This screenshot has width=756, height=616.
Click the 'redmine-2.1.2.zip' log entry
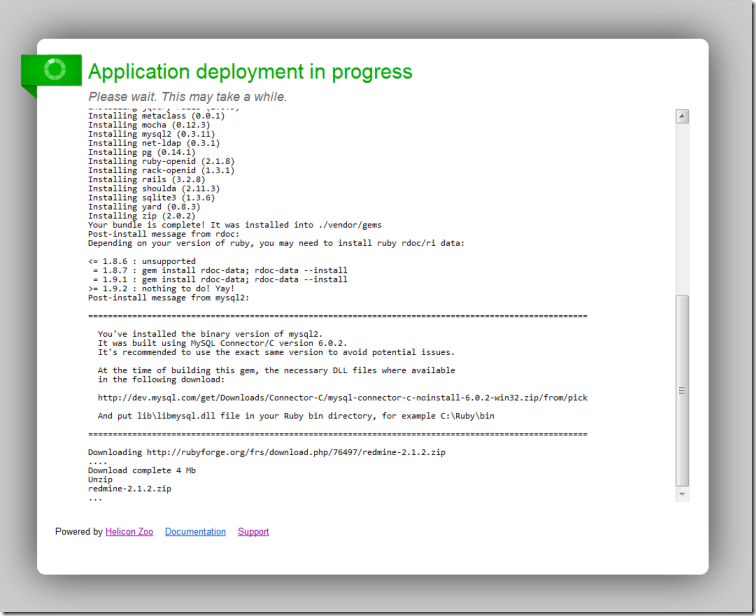tap(129, 488)
